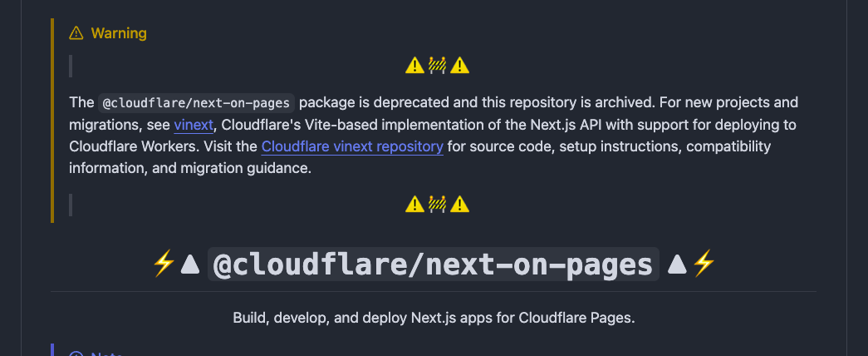The height and width of the screenshot is (356, 868).
Task: Click the inline code @cloudflare/next-on-pages in the paragraph
Action: [x=197, y=103]
